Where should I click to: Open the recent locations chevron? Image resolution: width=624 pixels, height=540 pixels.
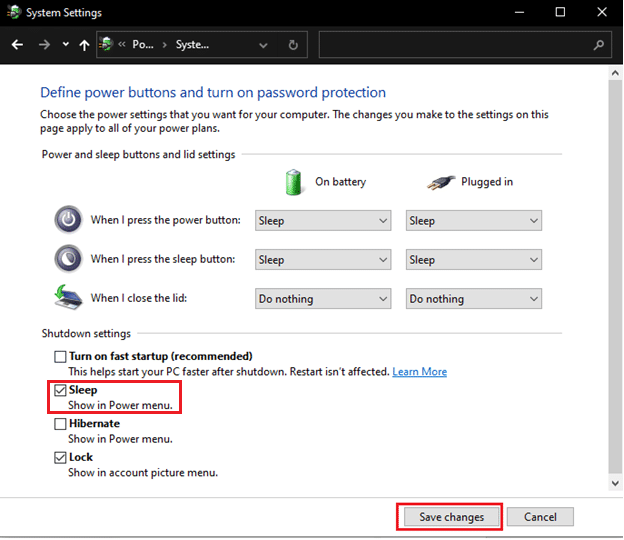65,45
